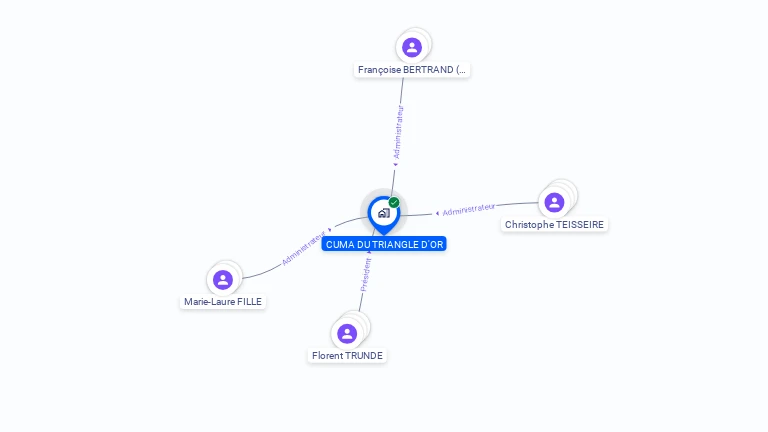The image size is (768, 432).
Task: Open Marie-Laure FILLE person node
Action: point(223,280)
